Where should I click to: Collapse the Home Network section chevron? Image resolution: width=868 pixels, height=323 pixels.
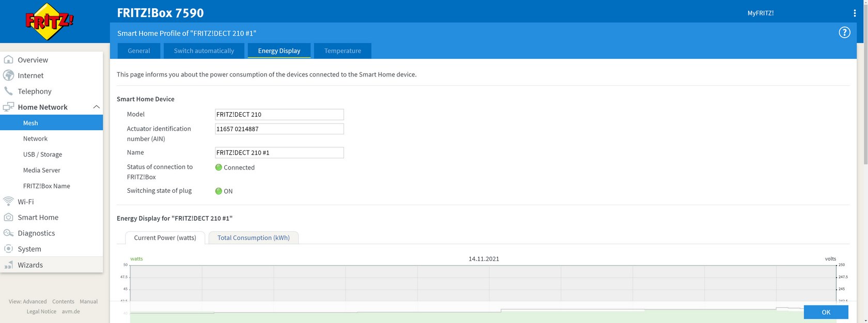click(x=96, y=107)
